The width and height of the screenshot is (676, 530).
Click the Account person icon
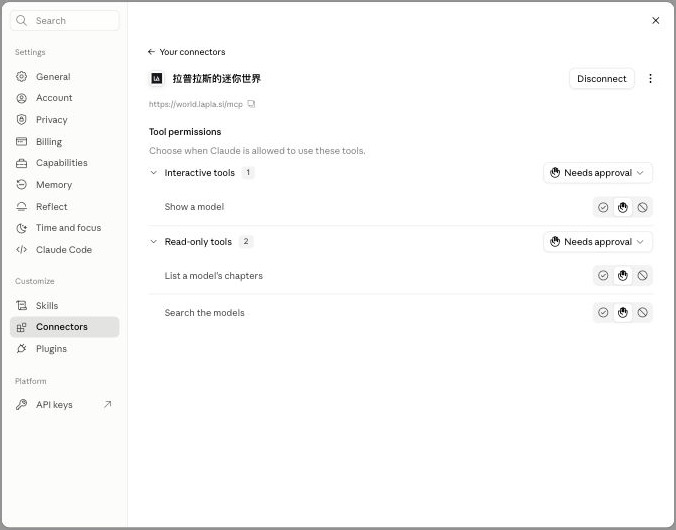click(x=21, y=98)
